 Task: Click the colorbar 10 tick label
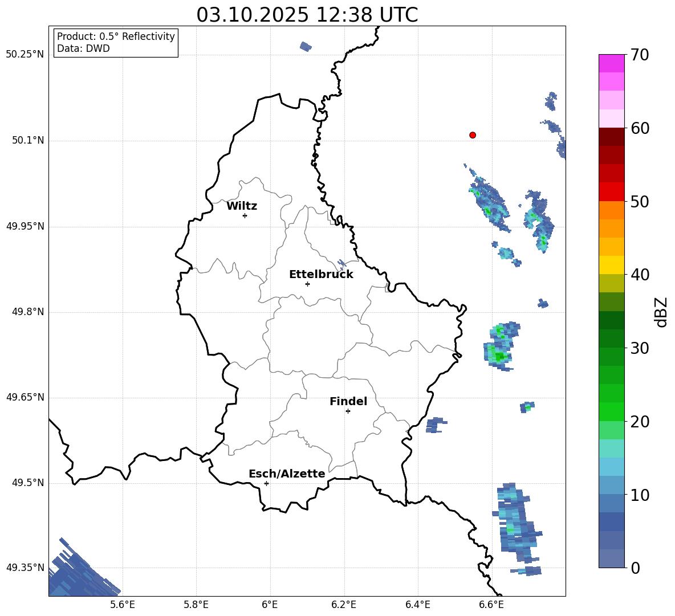pos(640,495)
